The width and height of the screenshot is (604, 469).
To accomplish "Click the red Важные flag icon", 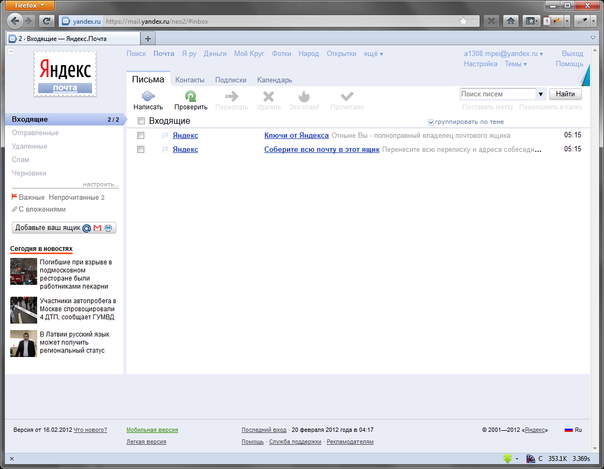I will 14,197.
